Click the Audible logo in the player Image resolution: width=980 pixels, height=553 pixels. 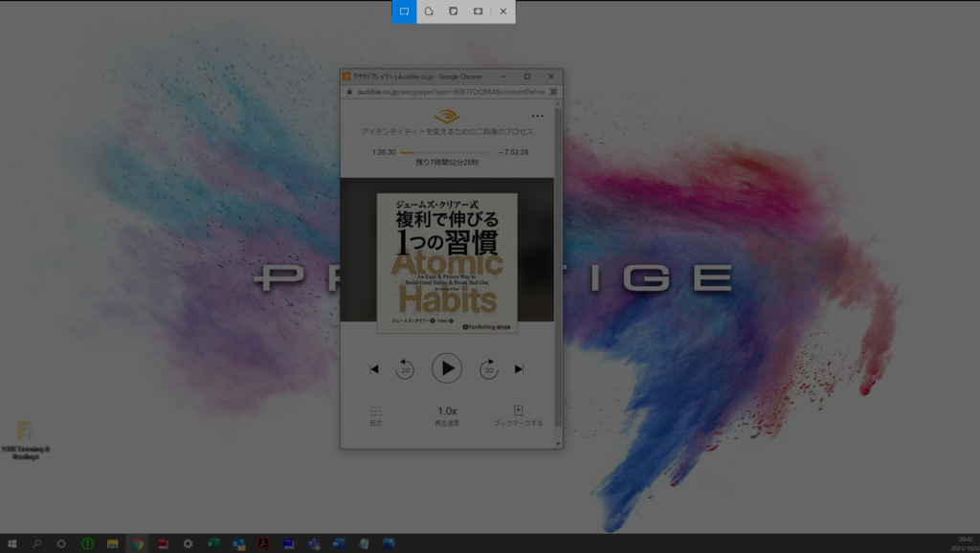pos(447,116)
